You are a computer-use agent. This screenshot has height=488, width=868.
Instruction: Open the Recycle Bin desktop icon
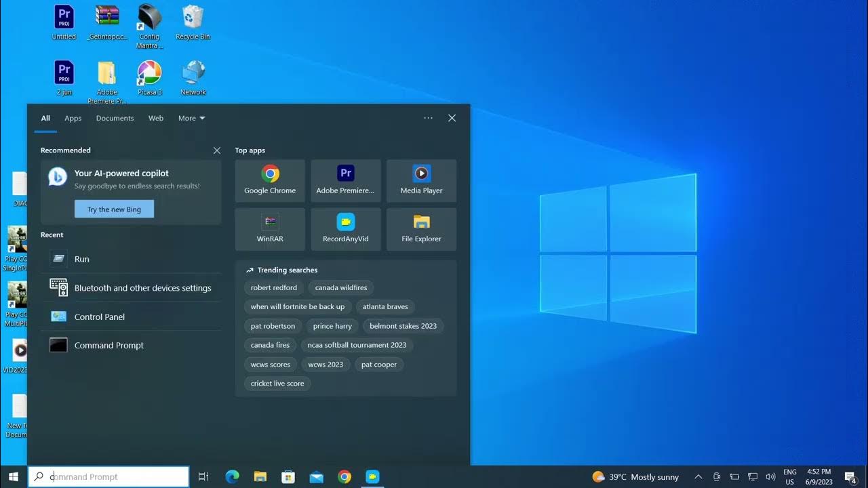coord(193,22)
